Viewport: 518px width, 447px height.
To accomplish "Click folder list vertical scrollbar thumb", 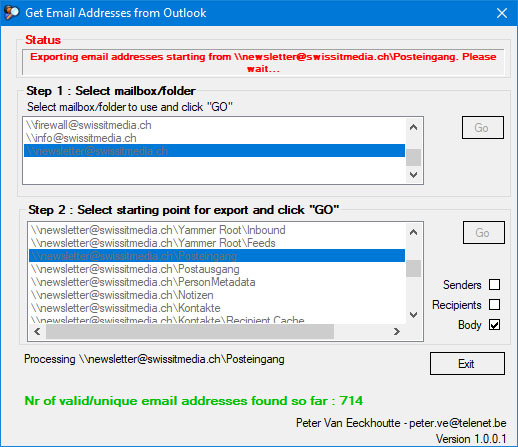I will click(413, 268).
